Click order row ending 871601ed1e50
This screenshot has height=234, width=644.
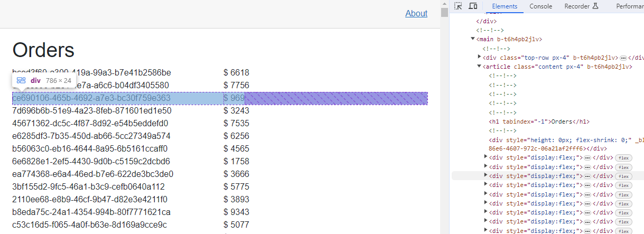coord(220,111)
